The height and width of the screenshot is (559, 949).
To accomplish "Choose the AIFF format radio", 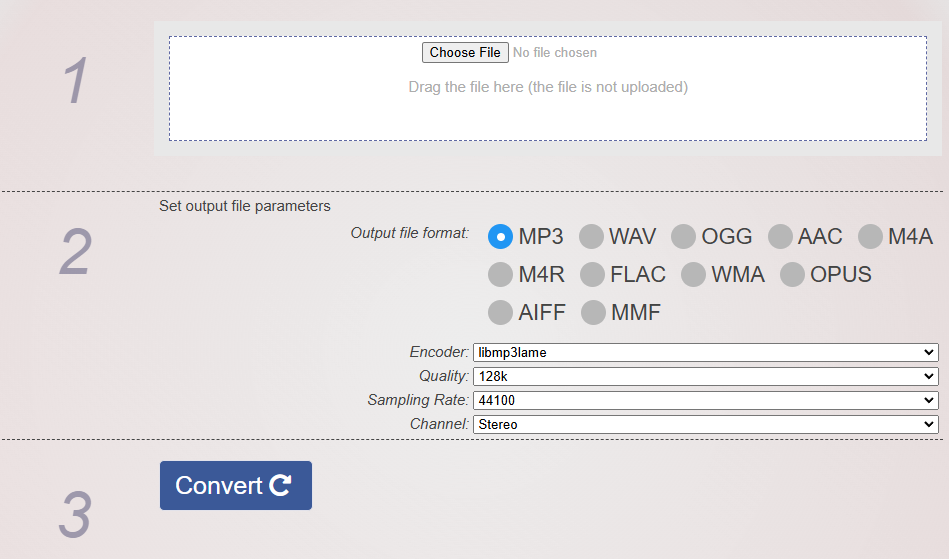I will 501,313.
